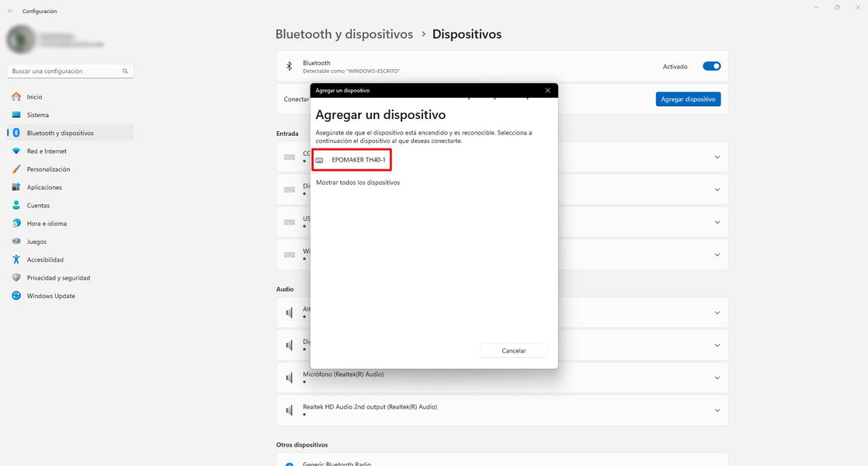Select Bluetooth y dispositivos in sidebar

click(71, 133)
